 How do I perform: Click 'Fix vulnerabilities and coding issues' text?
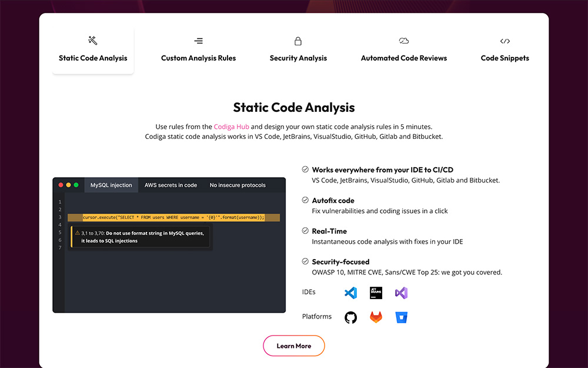coord(380,211)
